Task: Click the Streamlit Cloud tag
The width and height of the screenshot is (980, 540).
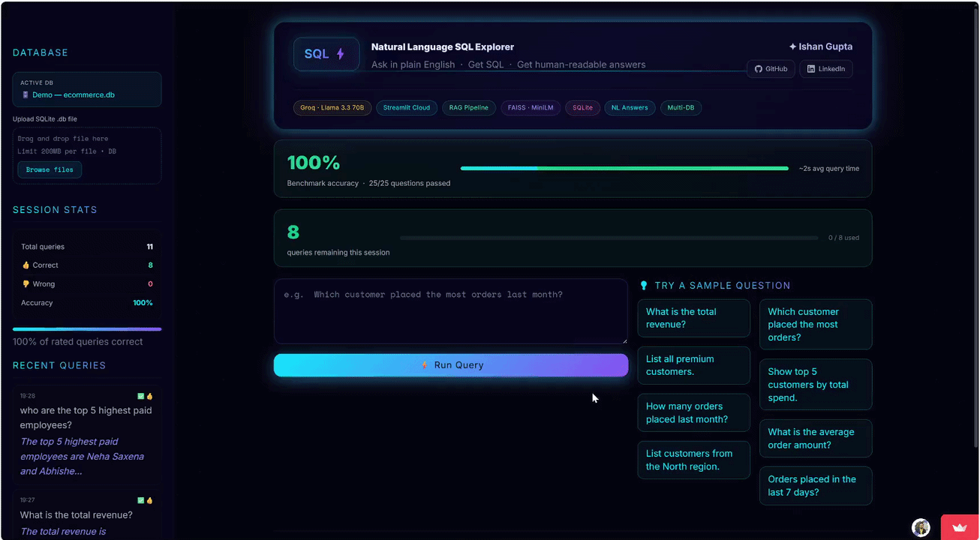Action: (x=407, y=108)
